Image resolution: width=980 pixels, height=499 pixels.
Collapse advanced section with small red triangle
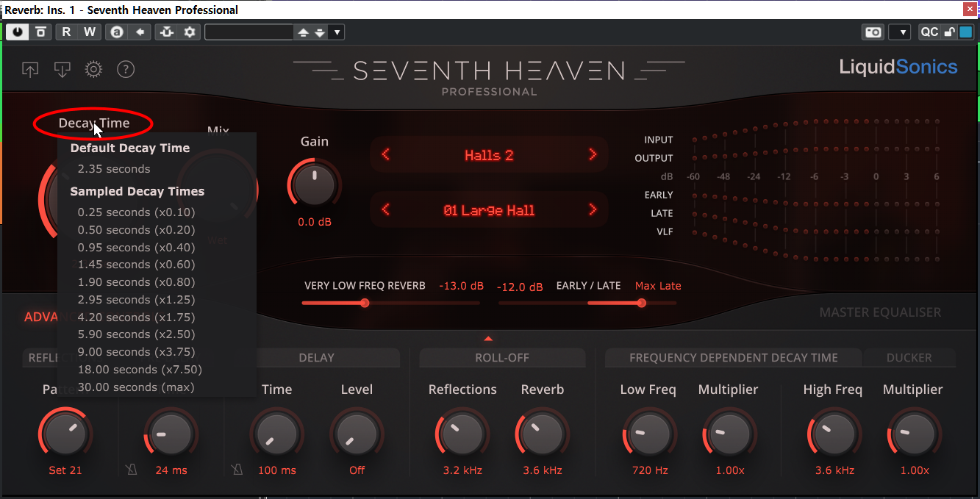click(x=488, y=339)
